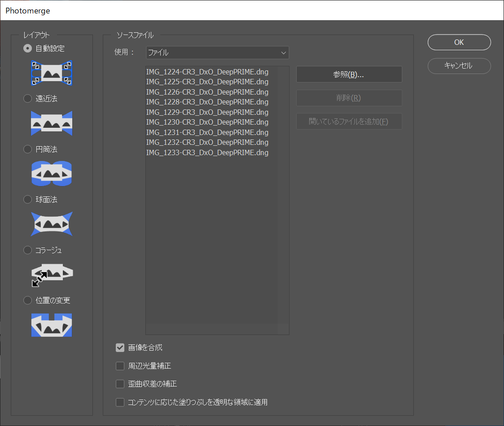
Task: Choose the 球面法 radio button
Action: tap(28, 200)
